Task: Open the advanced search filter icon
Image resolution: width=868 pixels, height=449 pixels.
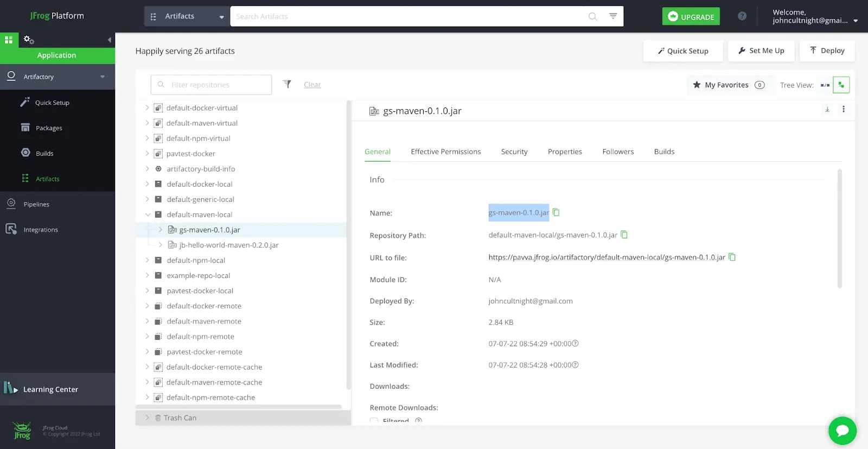Action: 613,16
